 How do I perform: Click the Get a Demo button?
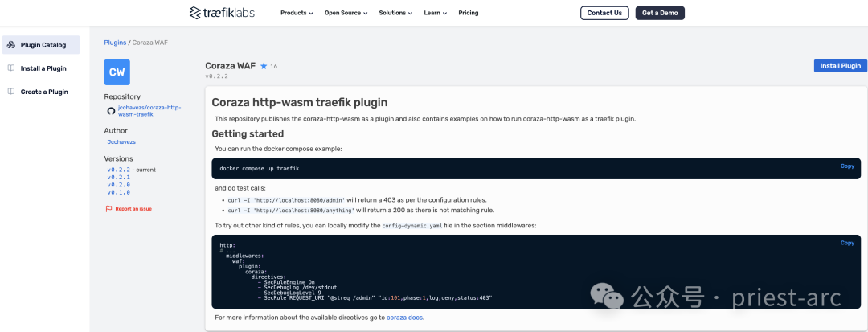pos(660,13)
